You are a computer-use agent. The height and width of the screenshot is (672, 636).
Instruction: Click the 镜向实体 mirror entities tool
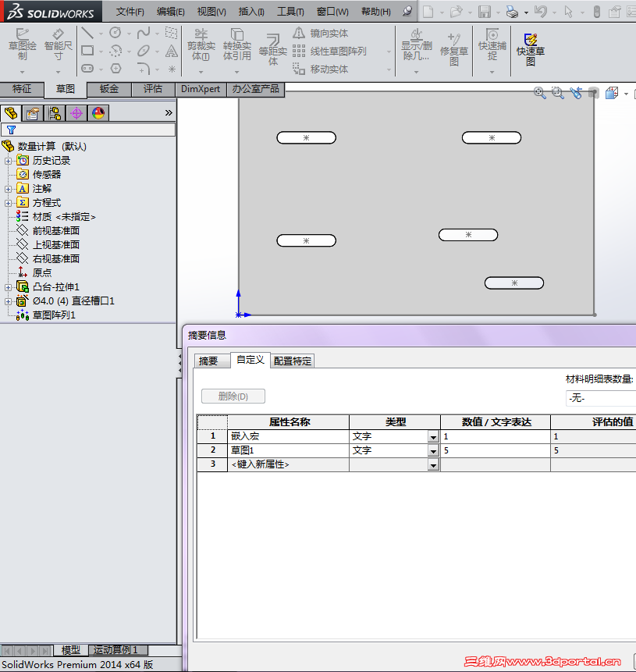pos(321,33)
